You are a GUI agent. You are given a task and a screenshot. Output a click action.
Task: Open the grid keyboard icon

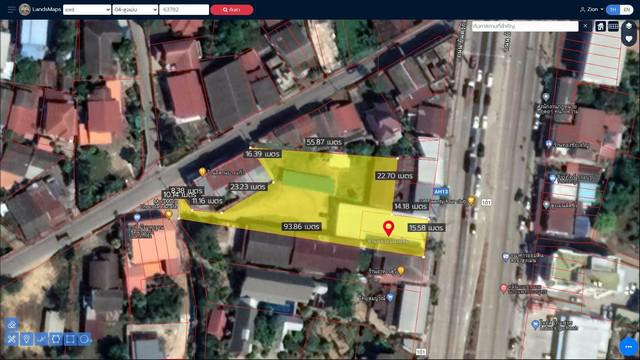coord(613,27)
